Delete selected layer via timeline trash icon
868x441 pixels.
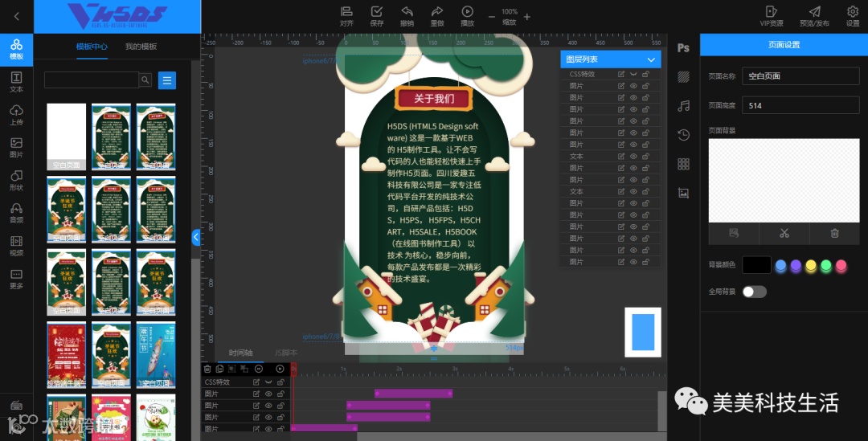[x=207, y=369]
